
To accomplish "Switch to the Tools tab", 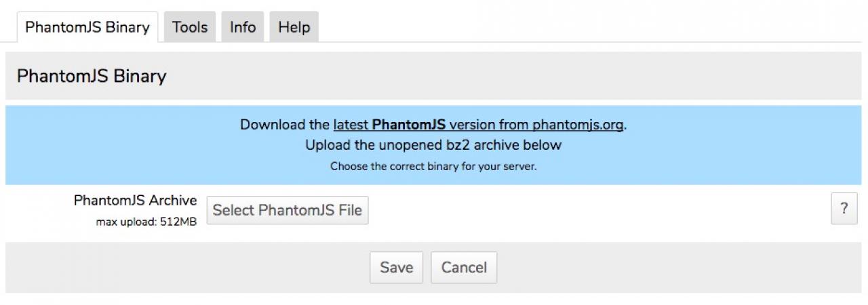I will pos(190,28).
